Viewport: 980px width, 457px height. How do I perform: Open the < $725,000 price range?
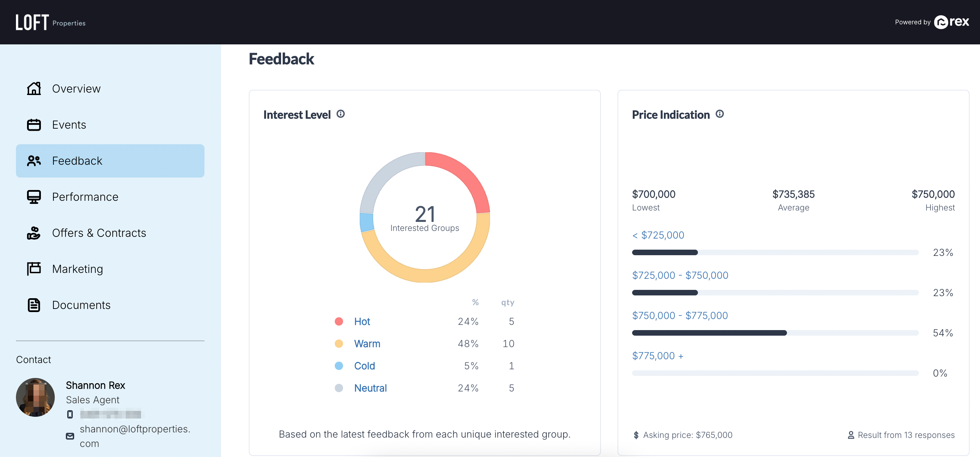[658, 235]
